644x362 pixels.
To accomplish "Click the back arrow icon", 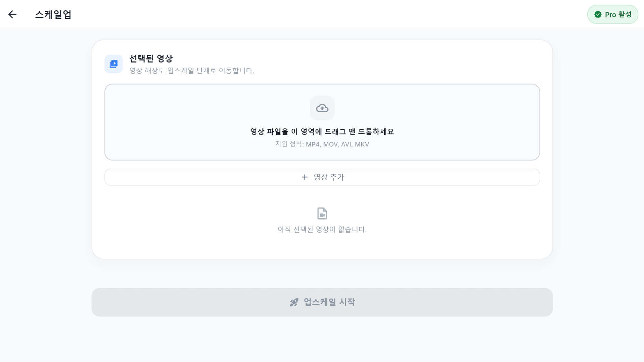I will [x=12, y=14].
